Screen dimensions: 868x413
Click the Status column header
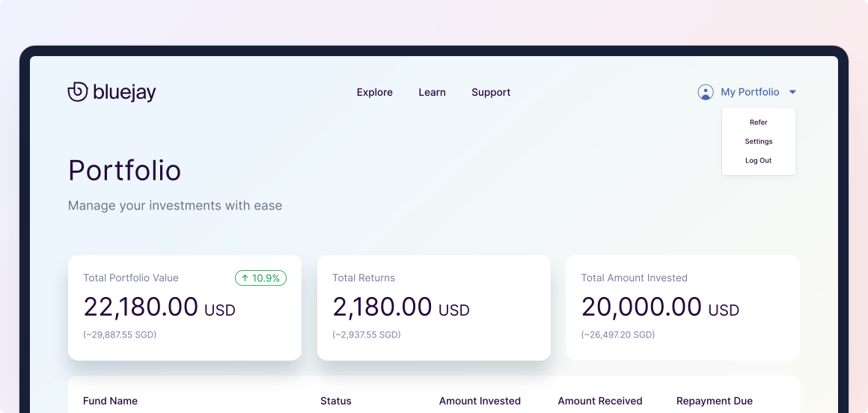(x=335, y=401)
